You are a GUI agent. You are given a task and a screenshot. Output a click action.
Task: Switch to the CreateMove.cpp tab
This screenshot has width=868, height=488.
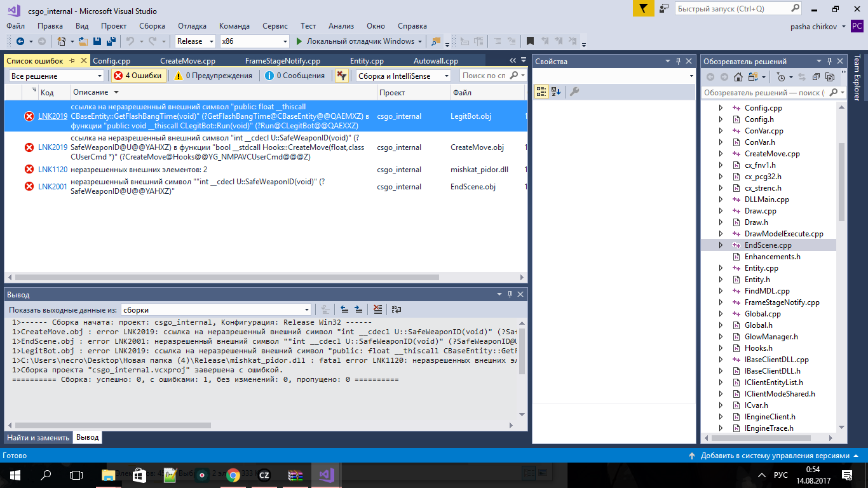187,61
